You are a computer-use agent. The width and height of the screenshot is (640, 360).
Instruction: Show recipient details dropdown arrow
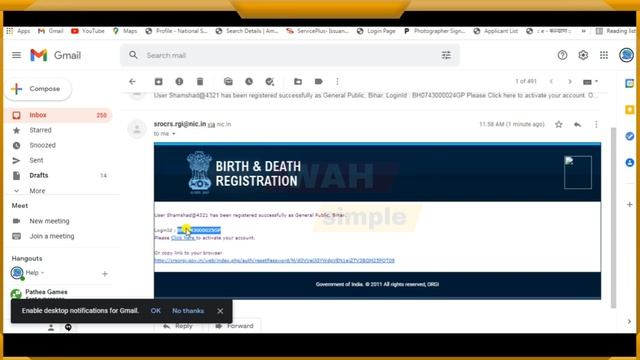[173, 134]
